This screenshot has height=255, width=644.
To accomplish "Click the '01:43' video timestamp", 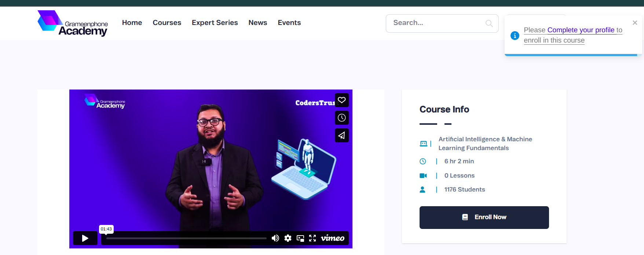I will click(106, 229).
